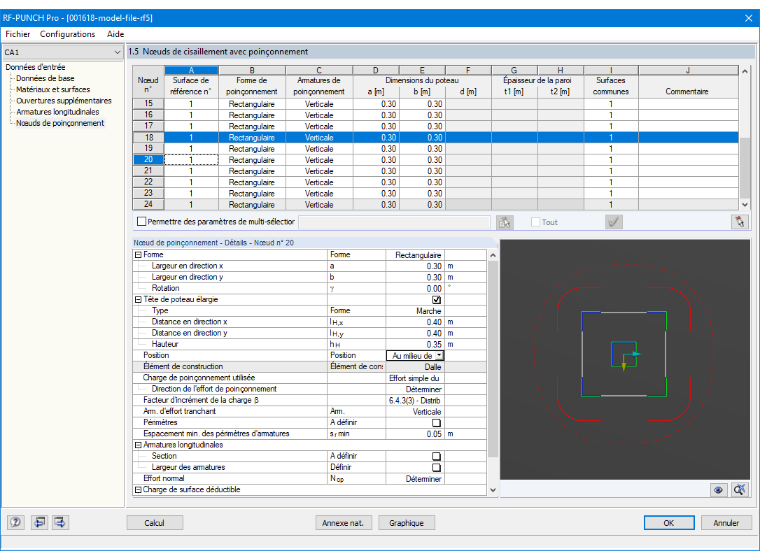The height and width of the screenshot is (560, 760).
Task: Click 'Facteur d'incrément' value '6.4.3(3) - Distrib'
Action: pos(414,400)
